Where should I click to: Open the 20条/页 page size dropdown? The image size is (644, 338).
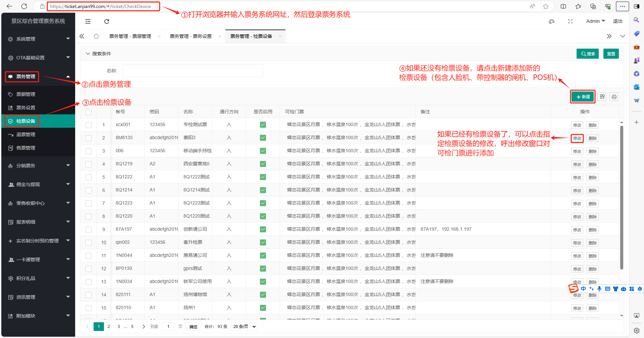pos(244,327)
